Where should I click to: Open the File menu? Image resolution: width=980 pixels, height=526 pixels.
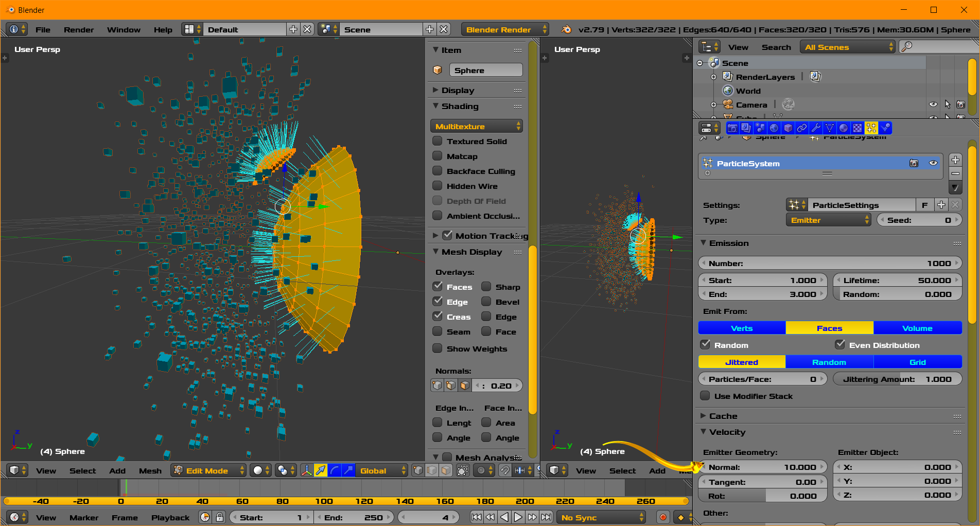pyautogui.click(x=43, y=30)
